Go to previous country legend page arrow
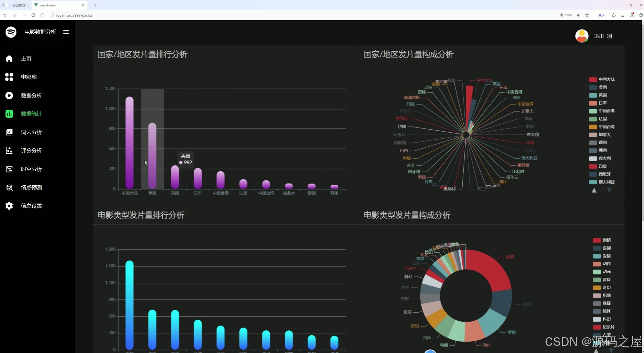 594,190
